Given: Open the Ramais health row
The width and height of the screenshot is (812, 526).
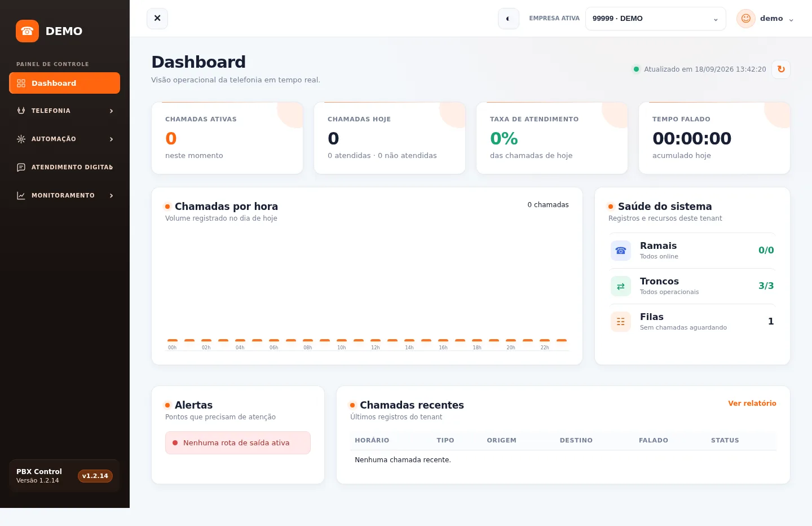Looking at the screenshot, I should click(692, 251).
